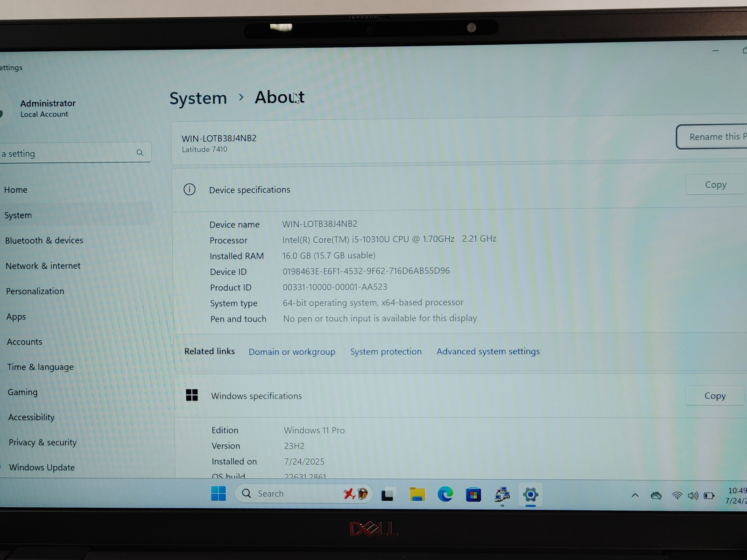747x560 pixels.
Task: Click the Product ID value 00331-10000-00001-AA523
Action: (x=335, y=287)
